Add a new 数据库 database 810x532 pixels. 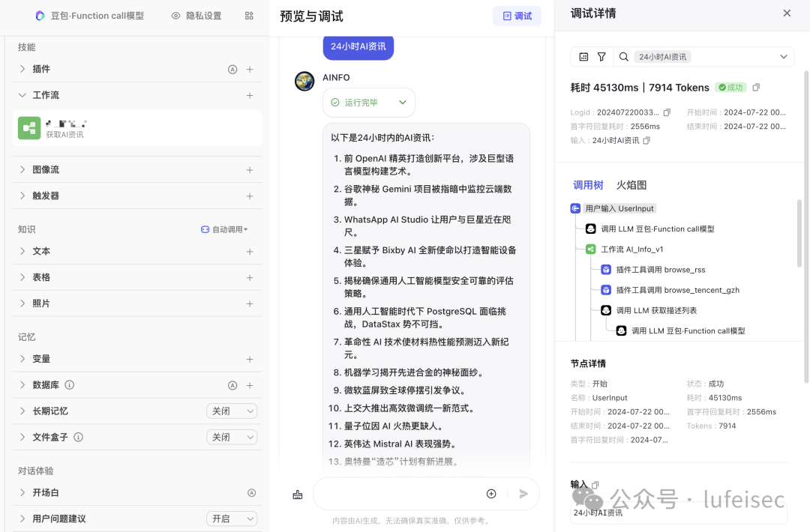pos(250,385)
